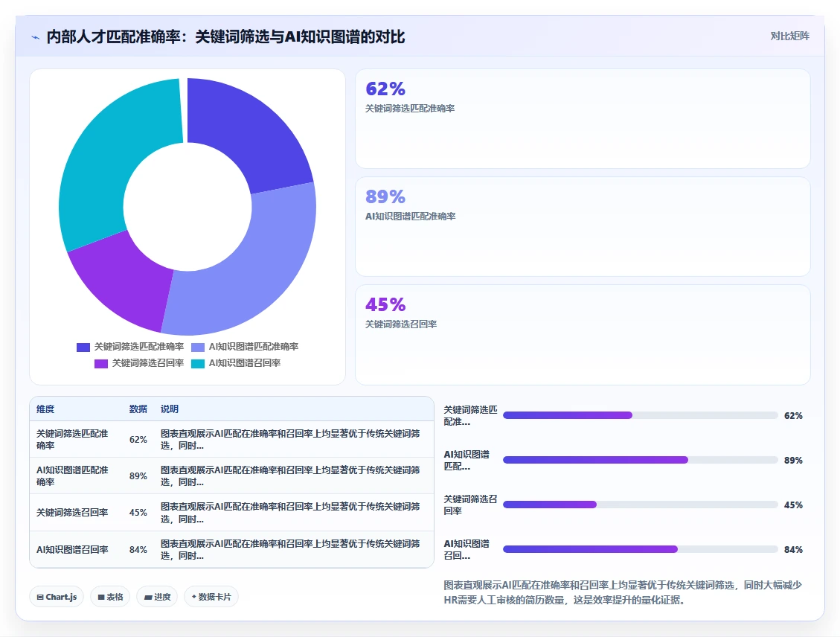Click the purple donut chart segment

pos(126,284)
